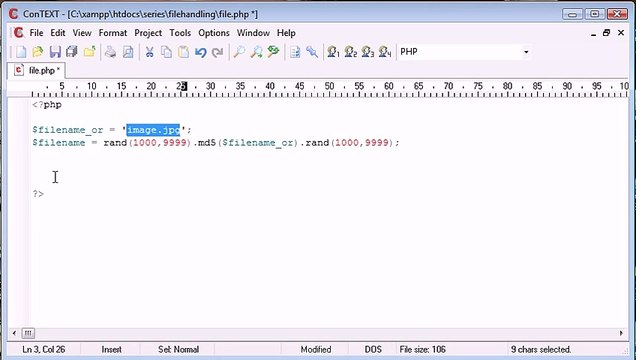
Task: Click Ln 3, Col 26 in status bar
Action: coord(44,349)
